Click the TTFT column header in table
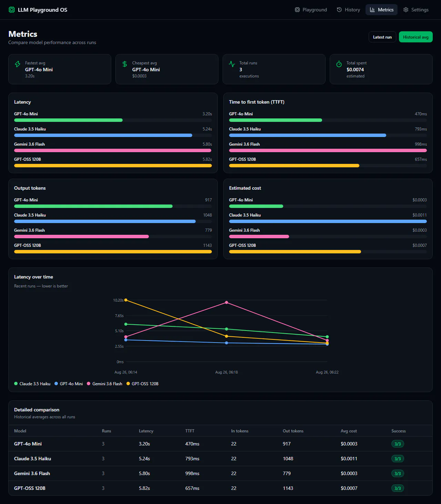This screenshot has width=441, height=504. [190, 431]
